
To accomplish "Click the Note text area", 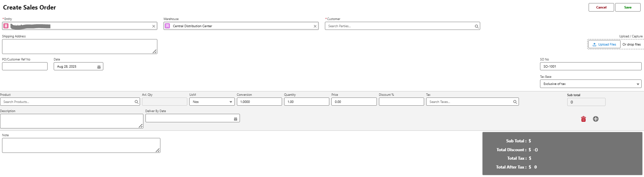I will click(81, 145).
